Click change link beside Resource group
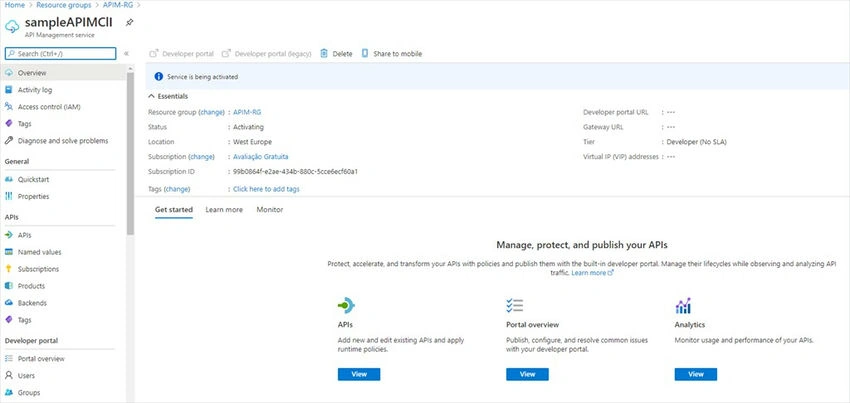The image size is (850, 403). pyautogui.click(x=211, y=112)
